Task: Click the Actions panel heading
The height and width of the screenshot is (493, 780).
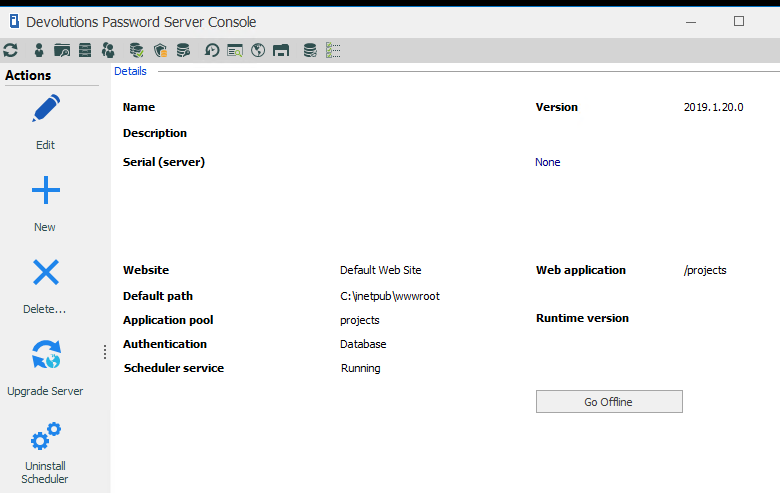Action: [28, 75]
